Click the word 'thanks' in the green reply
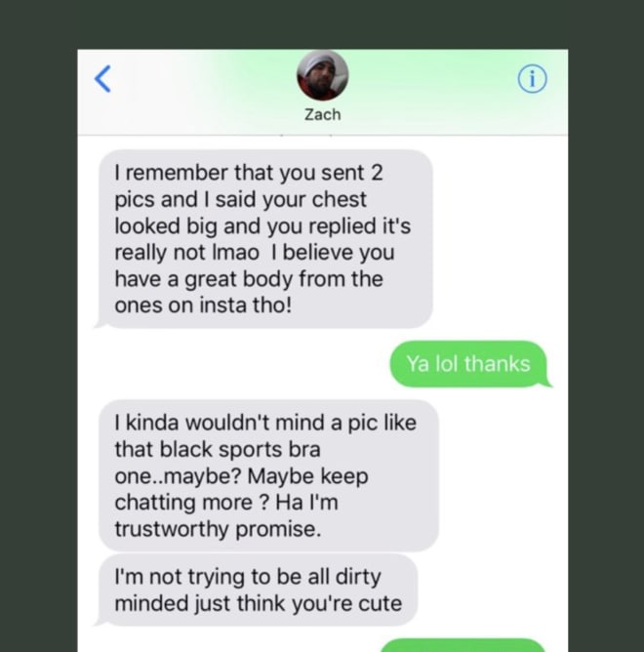 [498, 364]
